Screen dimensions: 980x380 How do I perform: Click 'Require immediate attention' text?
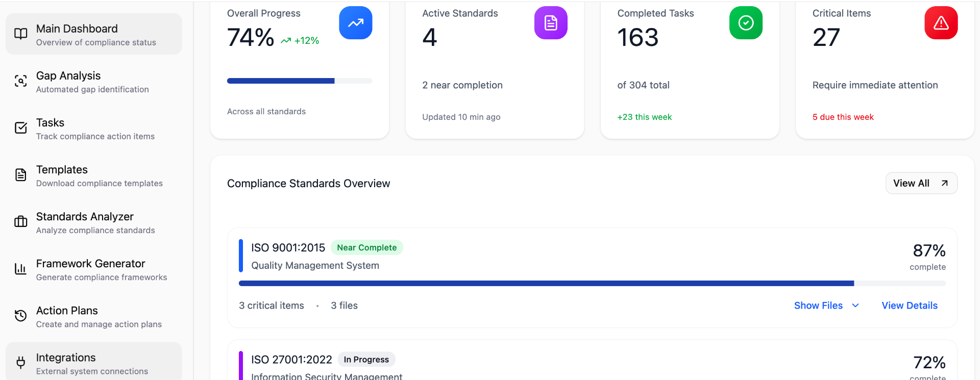(875, 85)
